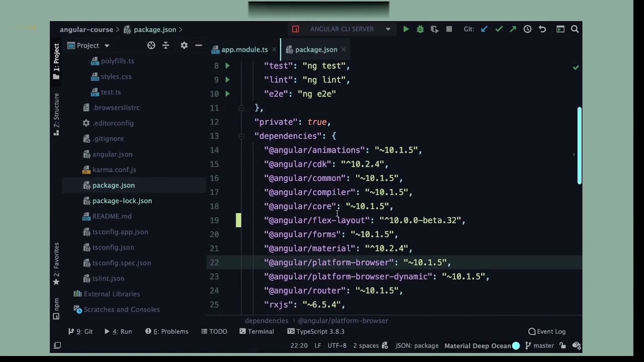Run the "lint" script from gutter arrow

(227, 79)
